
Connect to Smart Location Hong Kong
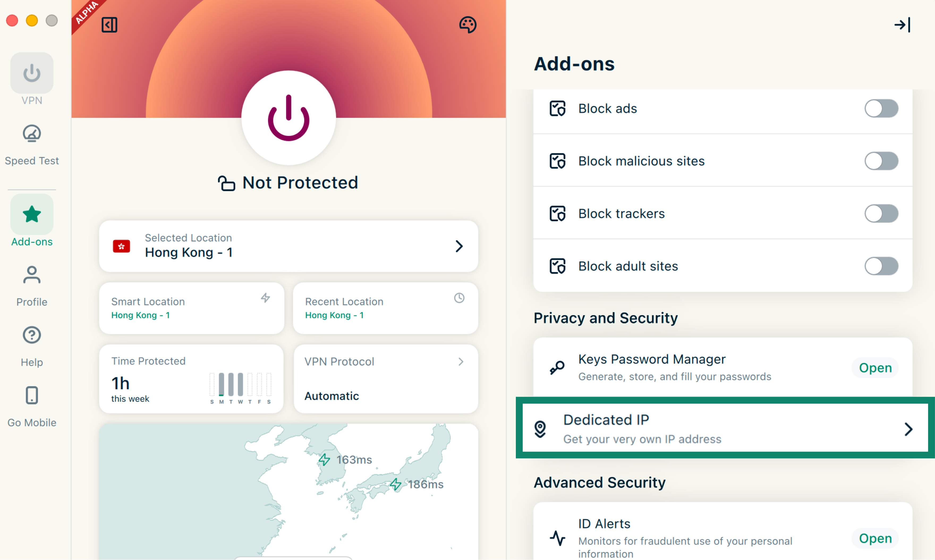(x=191, y=308)
